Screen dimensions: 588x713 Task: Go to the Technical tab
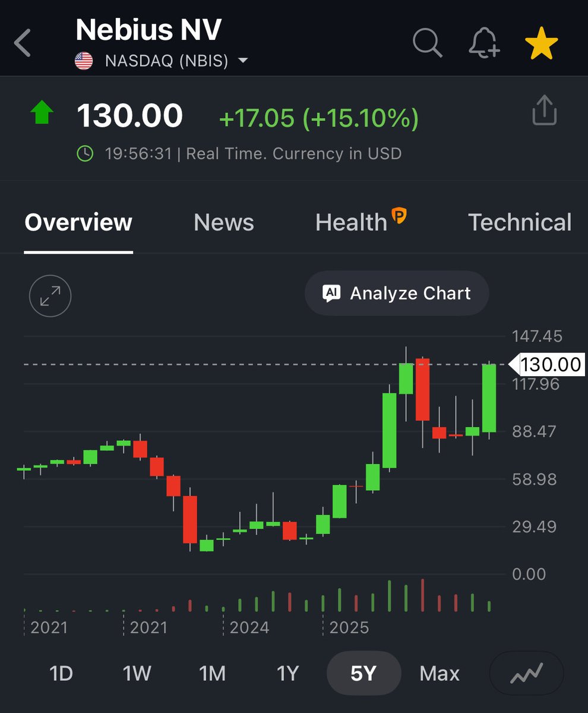(x=520, y=222)
